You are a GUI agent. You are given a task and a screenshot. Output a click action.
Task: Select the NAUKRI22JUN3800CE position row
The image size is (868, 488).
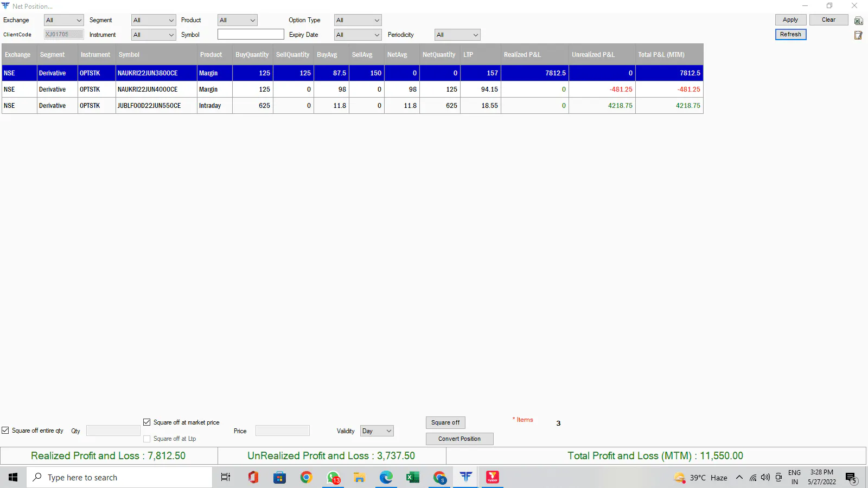pos(353,73)
